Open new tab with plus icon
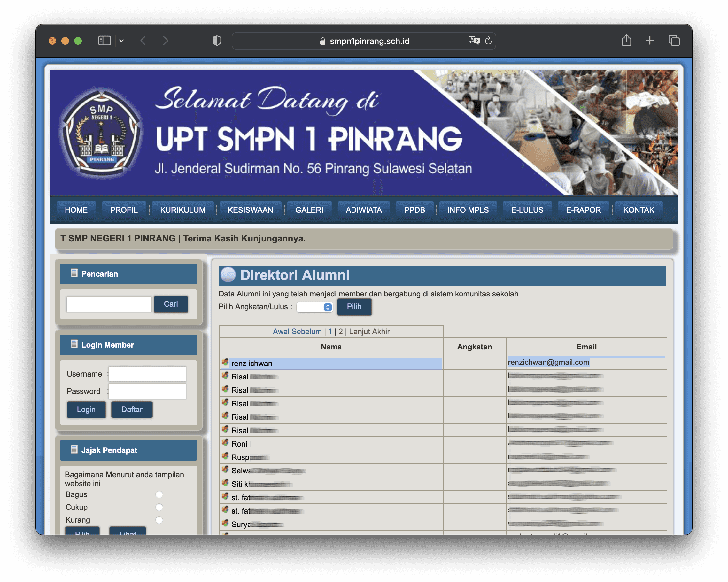Image resolution: width=728 pixels, height=582 pixels. [x=650, y=41]
